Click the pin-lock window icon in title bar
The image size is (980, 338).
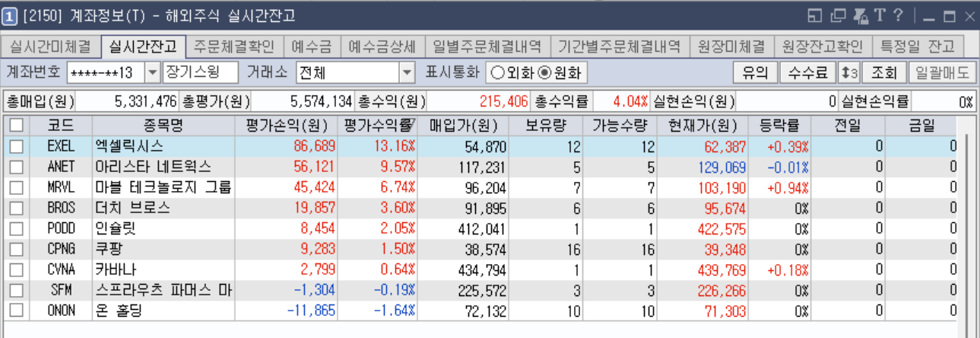point(861,15)
